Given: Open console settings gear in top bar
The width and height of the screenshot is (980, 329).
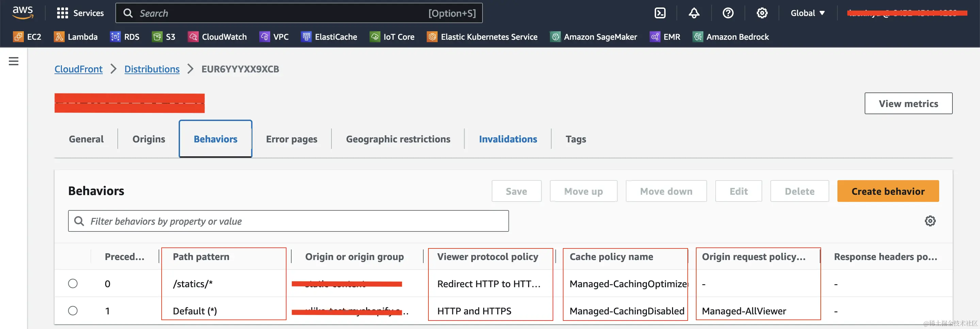Looking at the screenshot, I should point(762,13).
